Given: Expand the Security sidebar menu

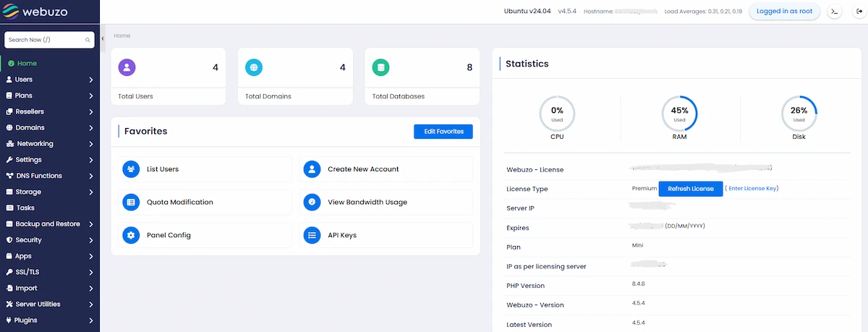Looking at the screenshot, I should pos(49,240).
